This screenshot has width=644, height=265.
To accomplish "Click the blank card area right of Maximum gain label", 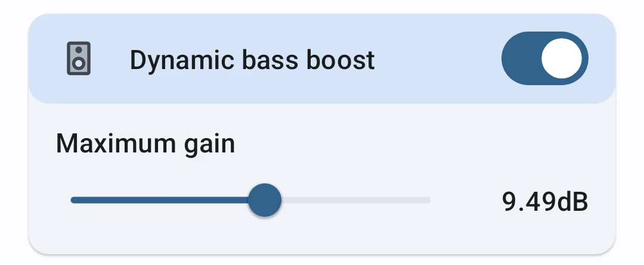I will point(417,144).
